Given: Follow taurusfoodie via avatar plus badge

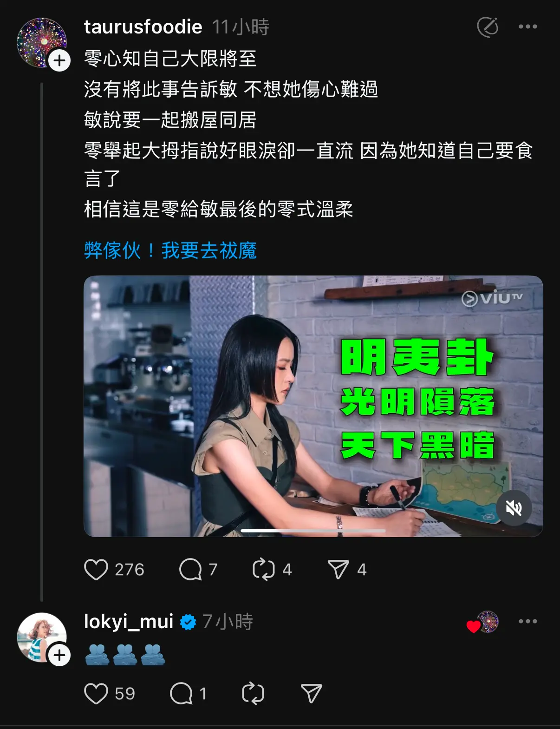Looking at the screenshot, I should (59, 60).
